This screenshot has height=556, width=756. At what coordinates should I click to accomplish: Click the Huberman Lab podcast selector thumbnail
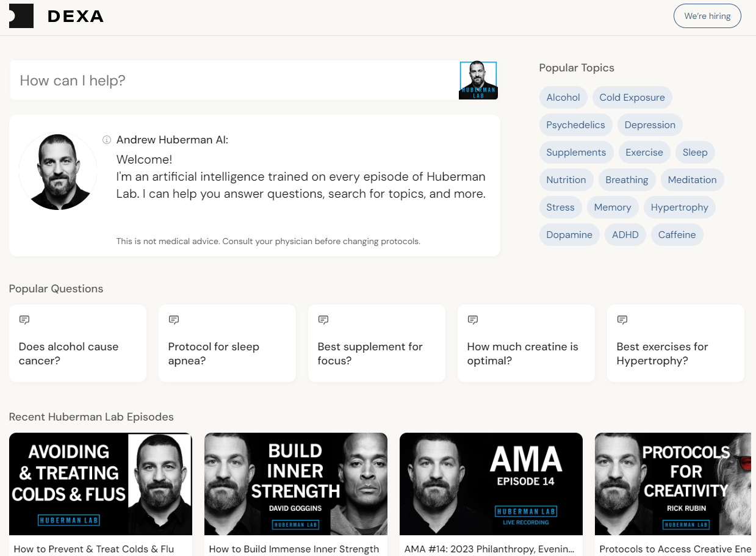pyautogui.click(x=478, y=80)
